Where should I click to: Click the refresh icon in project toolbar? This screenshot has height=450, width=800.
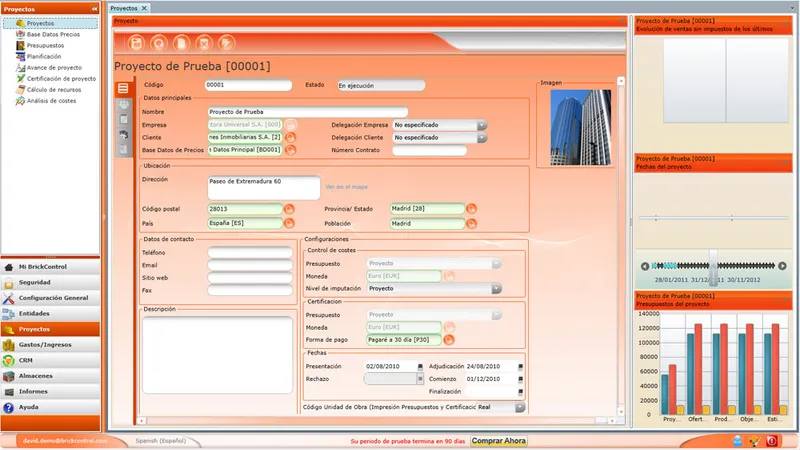point(159,43)
